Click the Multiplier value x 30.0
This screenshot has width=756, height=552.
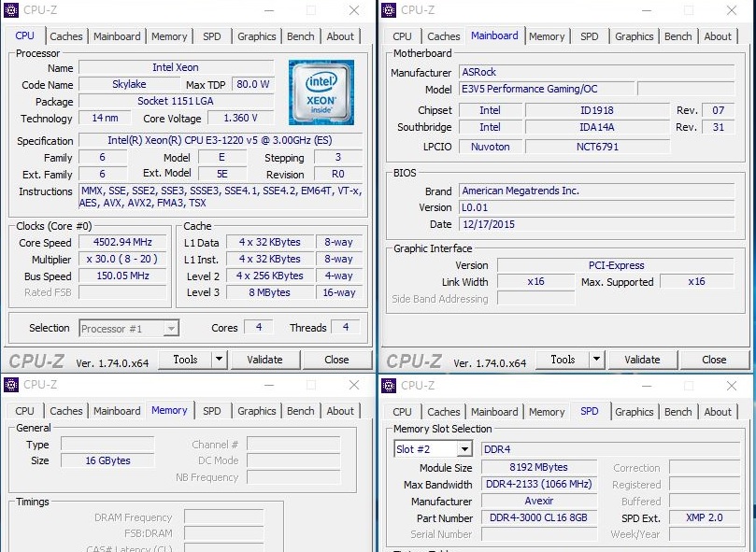tap(122, 259)
